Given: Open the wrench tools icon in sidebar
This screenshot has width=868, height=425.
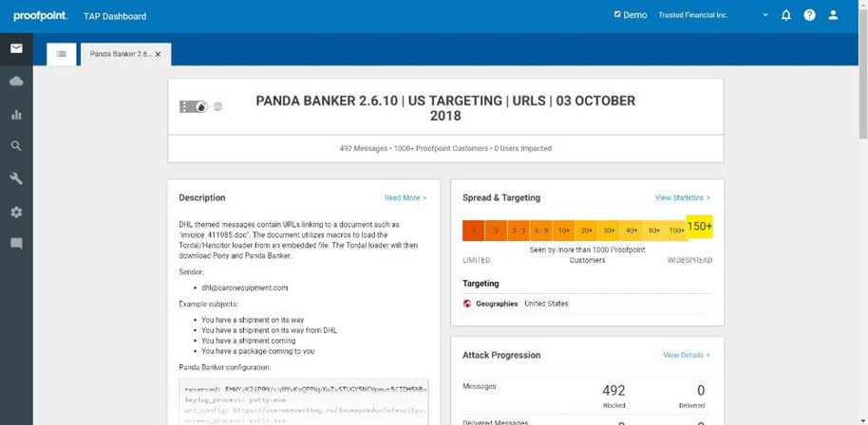Looking at the screenshot, I should point(16,178).
